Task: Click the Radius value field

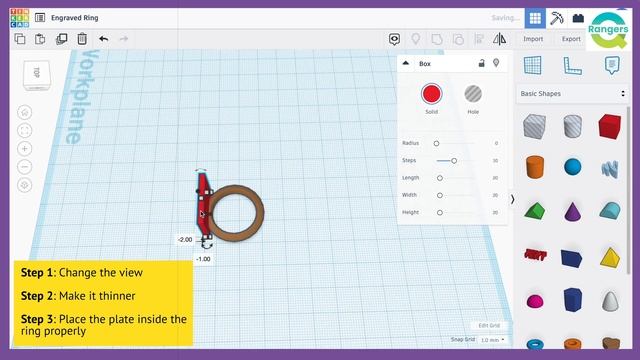Action: 496,143
